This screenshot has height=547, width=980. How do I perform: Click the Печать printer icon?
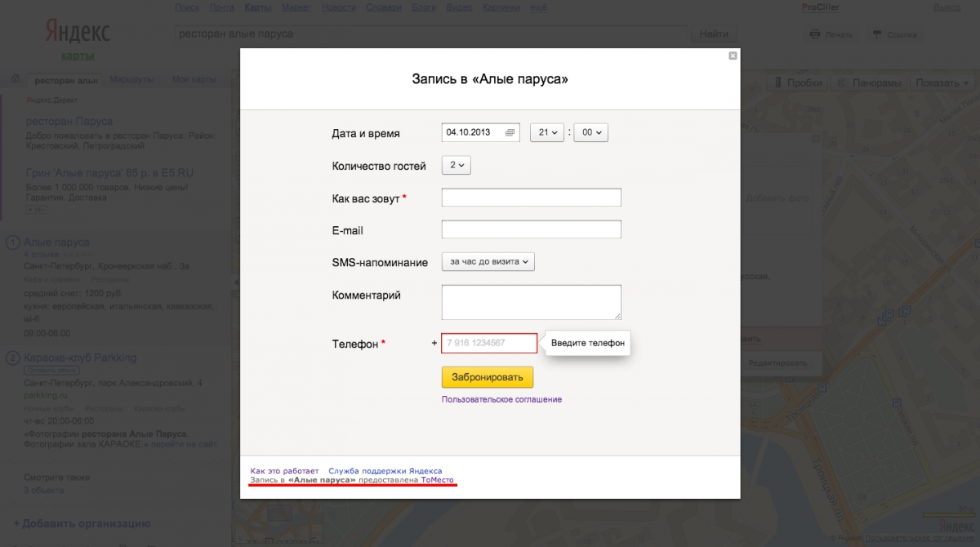pos(815,34)
